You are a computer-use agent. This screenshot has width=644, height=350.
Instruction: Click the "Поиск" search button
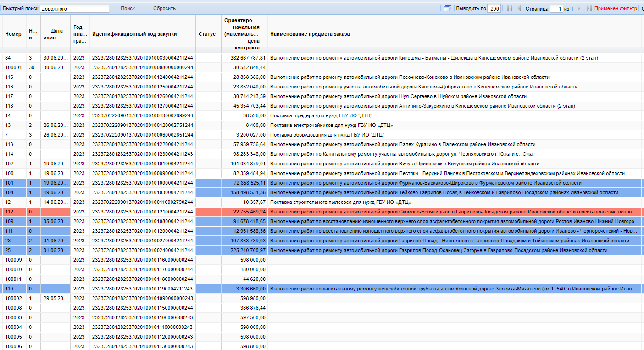pos(128,8)
